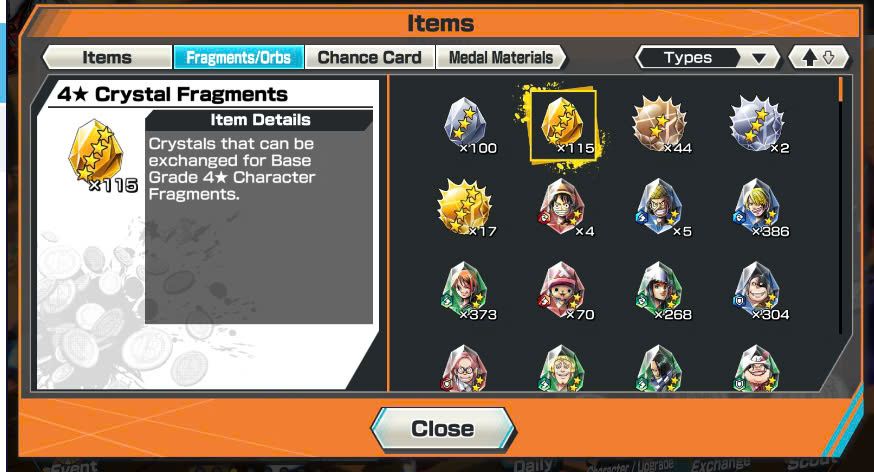Switch to the Items tab
874x472 pixels.
pyautogui.click(x=107, y=57)
